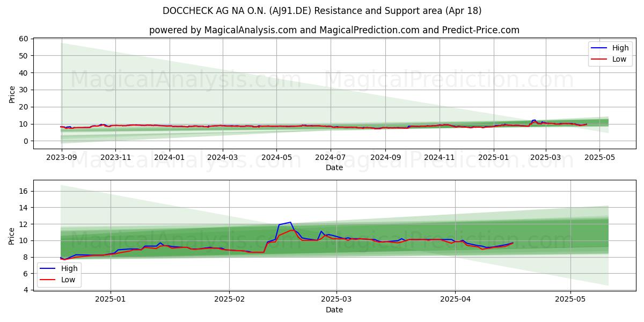Click the '2024-07' date tick label
Screen dimensions: 644x322
[331, 158]
